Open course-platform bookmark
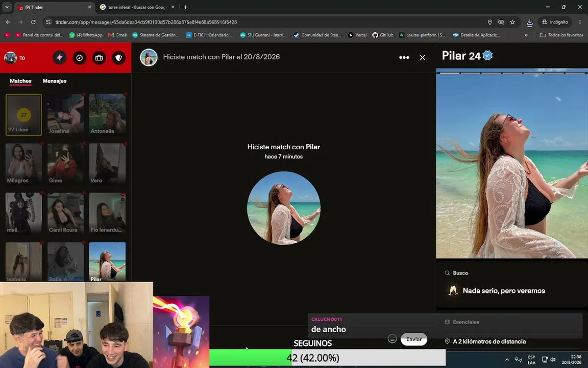This screenshot has height=368, width=588. point(422,35)
